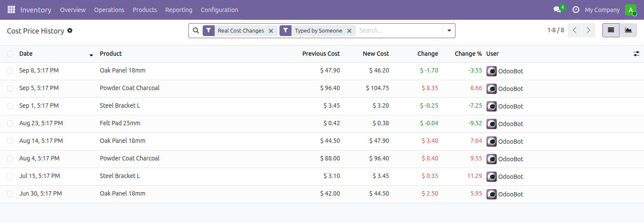Click the -9.52 change percent value
Image resolution: width=644 pixels, height=223 pixels.
click(x=475, y=123)
